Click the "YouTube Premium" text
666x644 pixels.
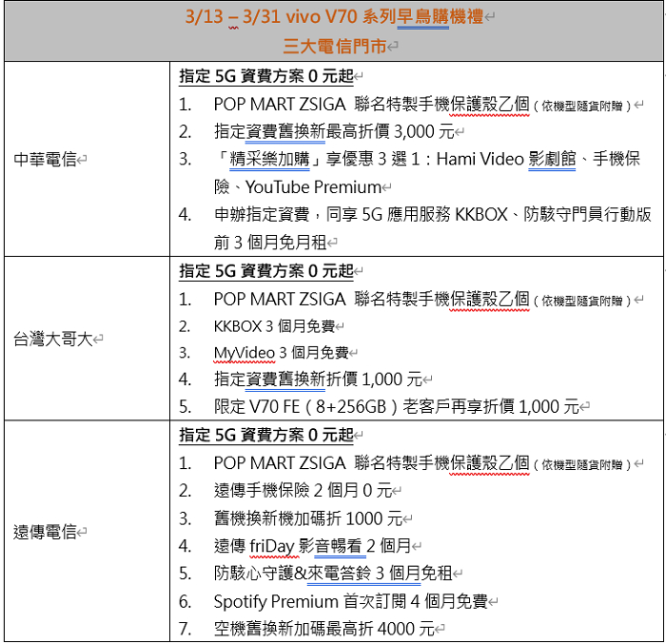313,187
